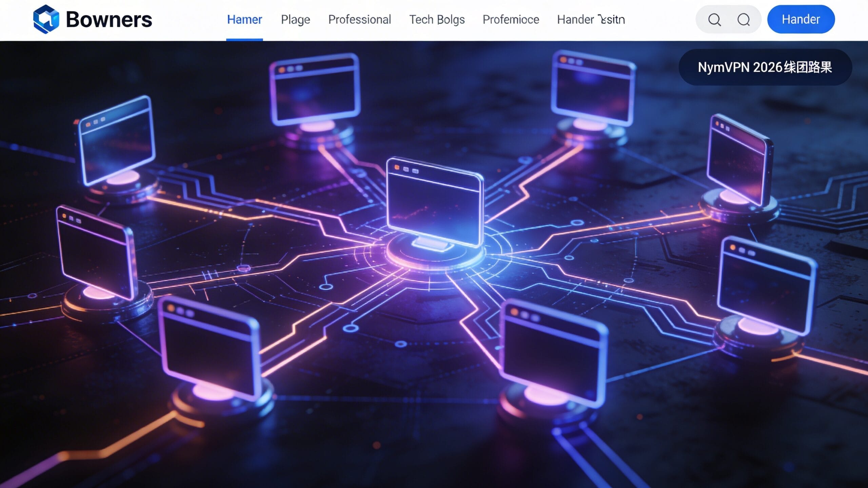Click the NymVPN 2026 badge label
This screenshot has height=488, width=868.
click(765, 67)
